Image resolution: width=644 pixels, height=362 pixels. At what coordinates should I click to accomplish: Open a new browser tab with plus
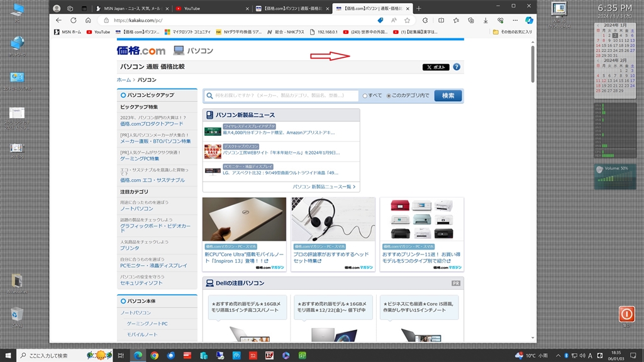click(418, 8)
